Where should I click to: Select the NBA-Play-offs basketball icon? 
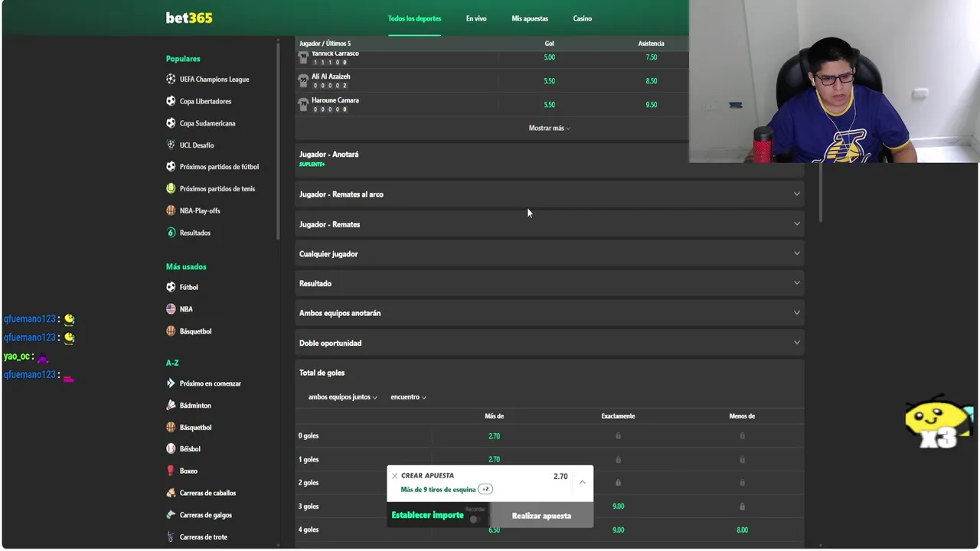[x=171, y=210]
